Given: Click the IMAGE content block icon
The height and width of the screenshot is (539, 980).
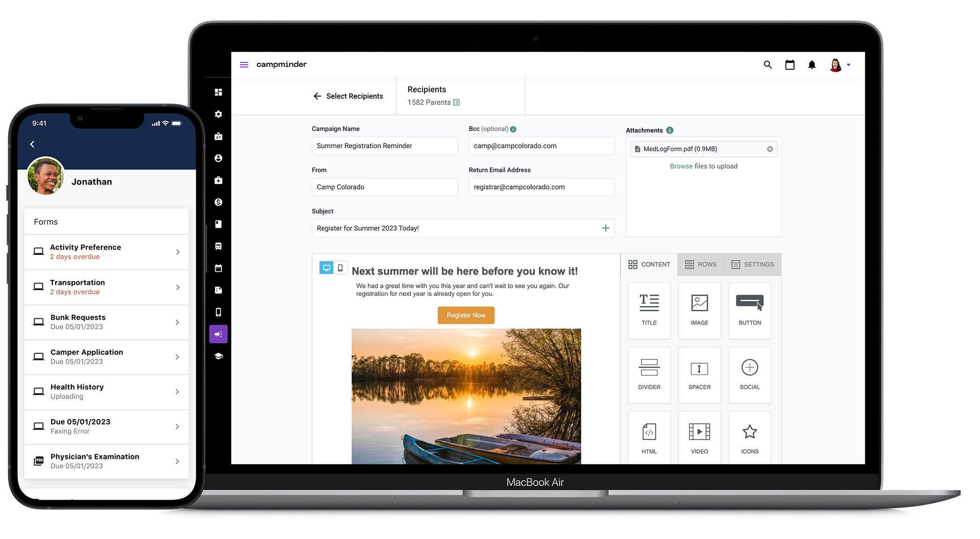Looking at the screenshot, I should (699, 307).
